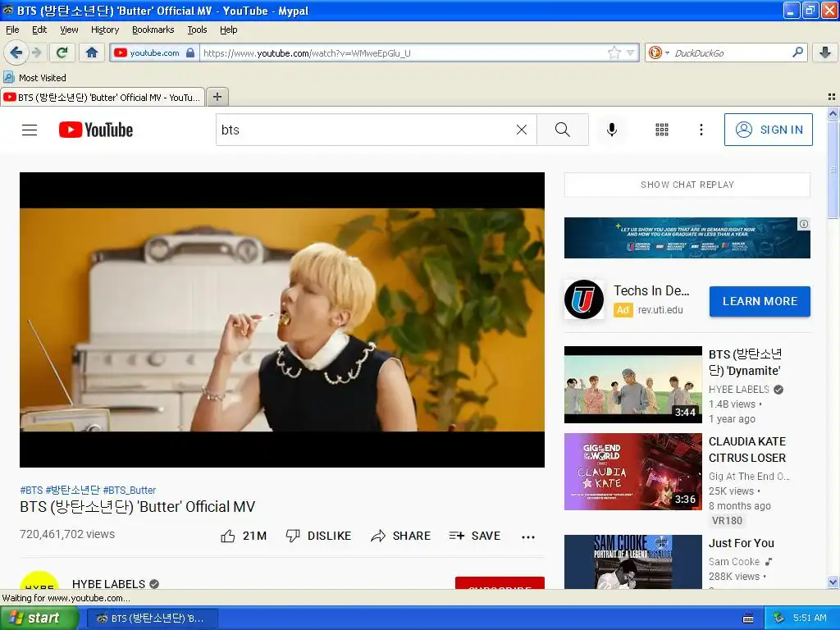This screenshot has width=840, height=630.
Task: Click the padlock site security icon
Action: coord(190,52)
